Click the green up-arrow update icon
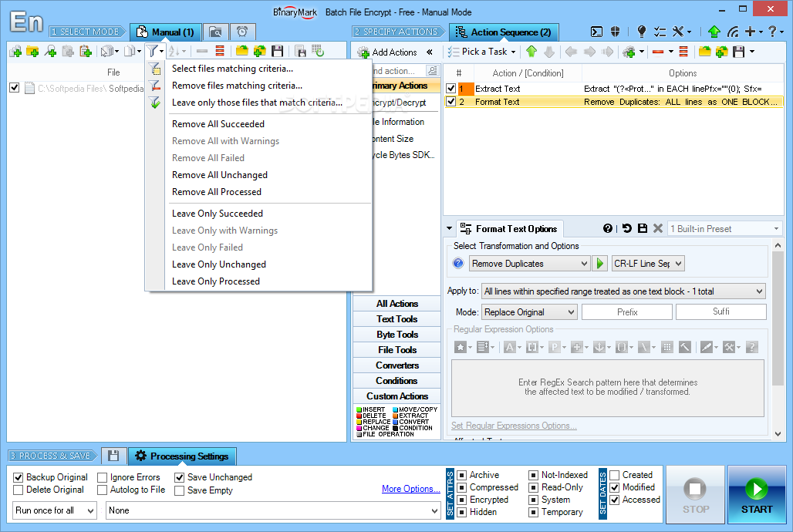Viewport: 793px width, 532px height. [714, 32]
